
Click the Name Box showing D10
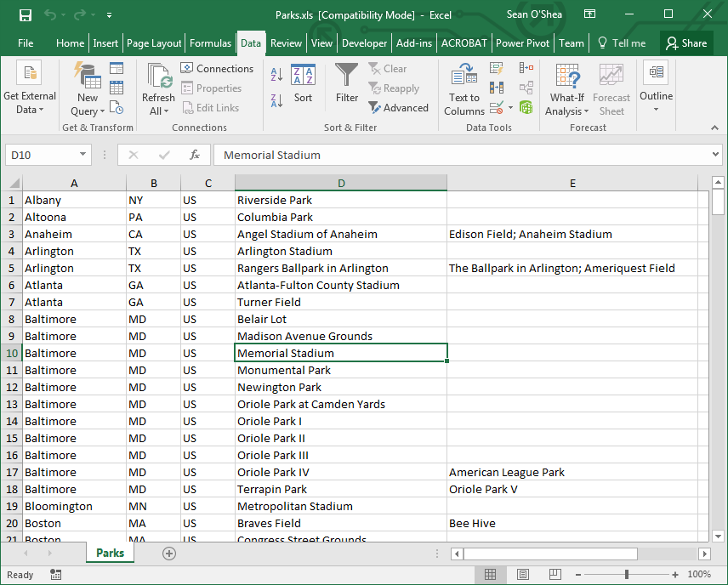click(41, 155)
